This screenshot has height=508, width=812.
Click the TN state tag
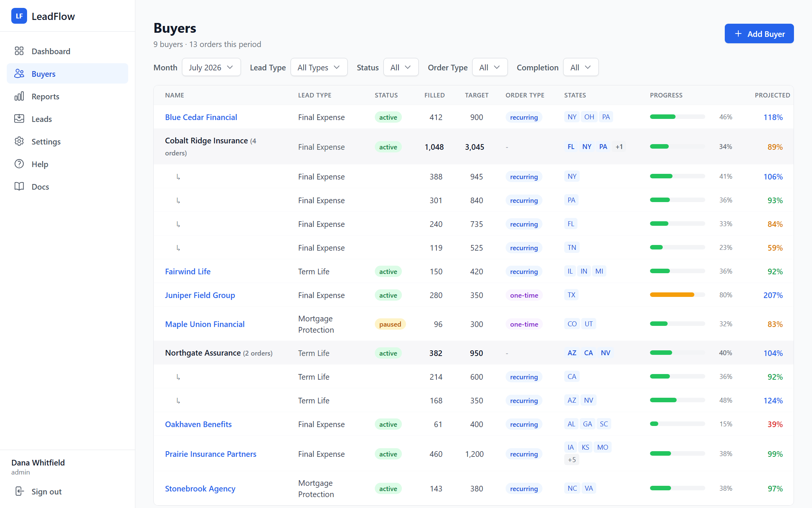[x=572, y=248]
